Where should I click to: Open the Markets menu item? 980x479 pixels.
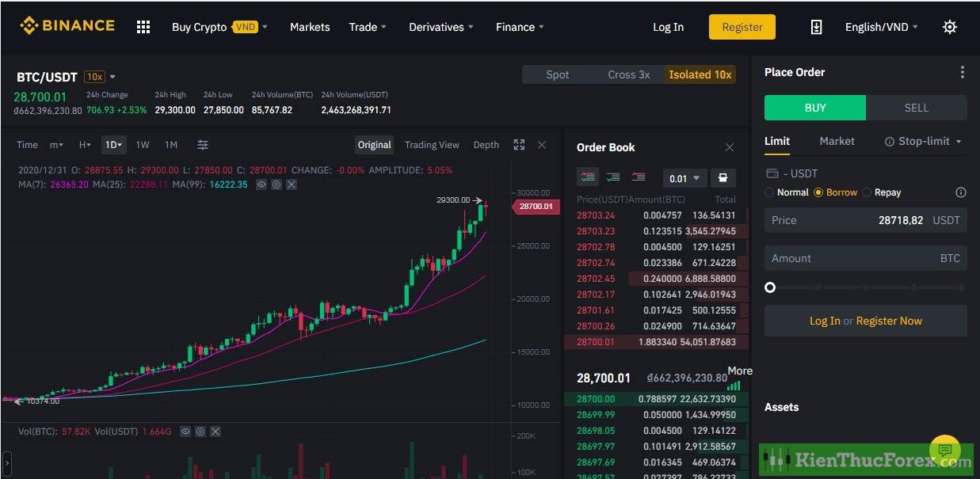[310, 27]
